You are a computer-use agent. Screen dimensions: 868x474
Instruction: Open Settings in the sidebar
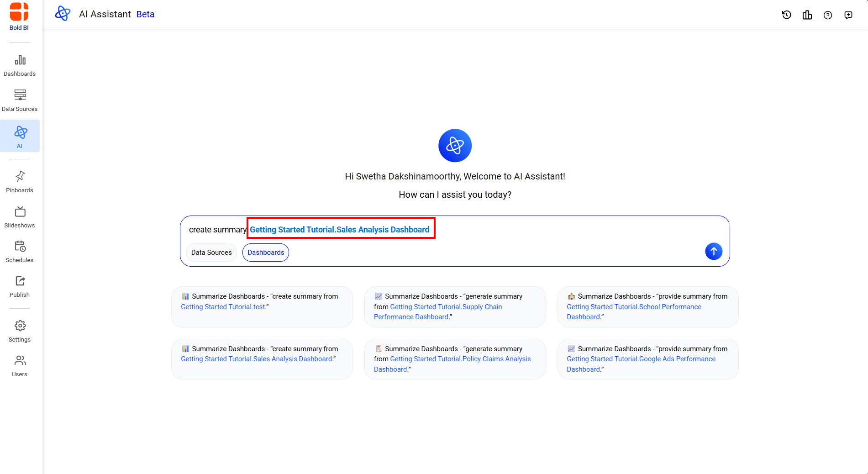(x=20, y=331)
